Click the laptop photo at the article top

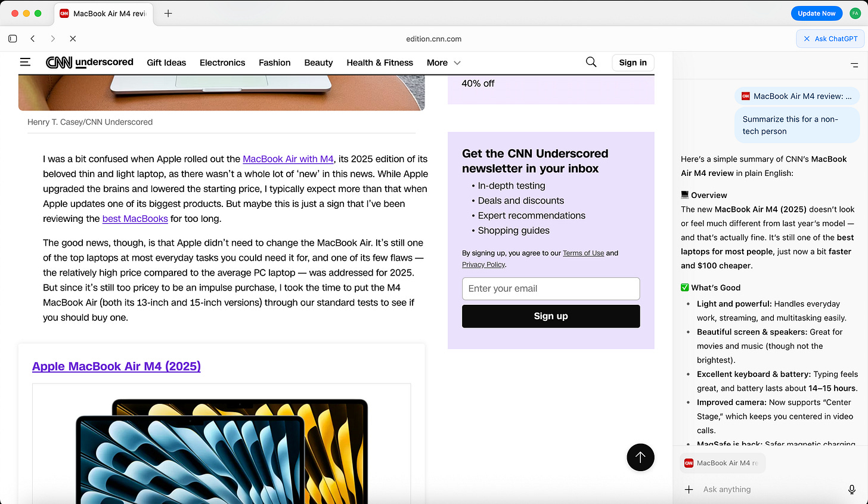point(221,92)
